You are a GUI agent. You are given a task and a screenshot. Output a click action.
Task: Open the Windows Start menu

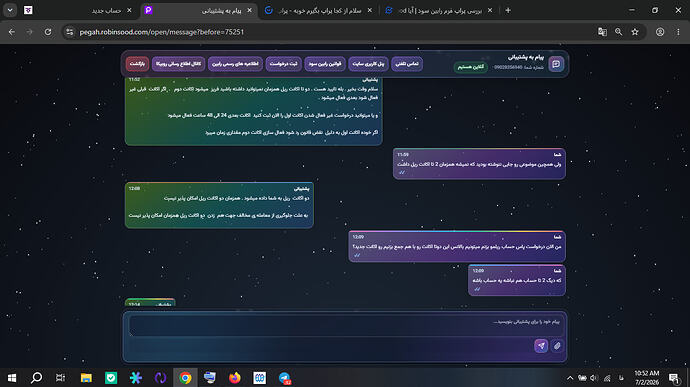click(12, 378)
